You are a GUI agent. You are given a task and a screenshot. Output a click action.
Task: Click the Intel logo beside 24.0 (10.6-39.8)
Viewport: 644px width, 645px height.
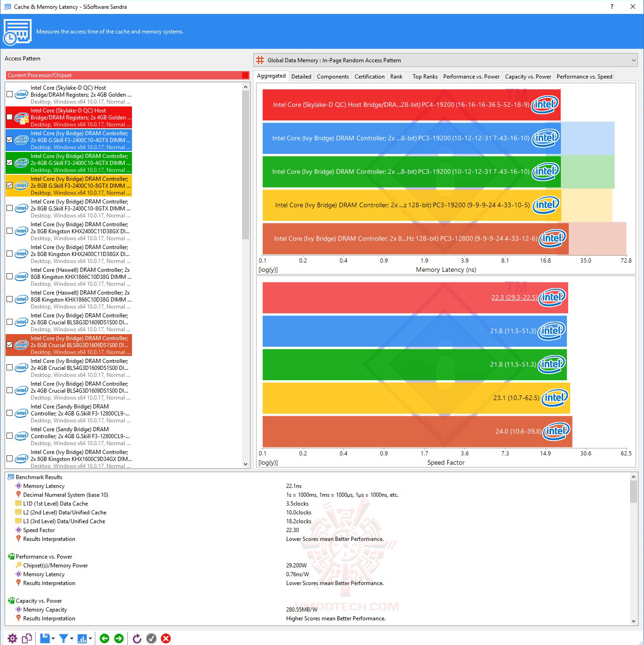[557, 431]
